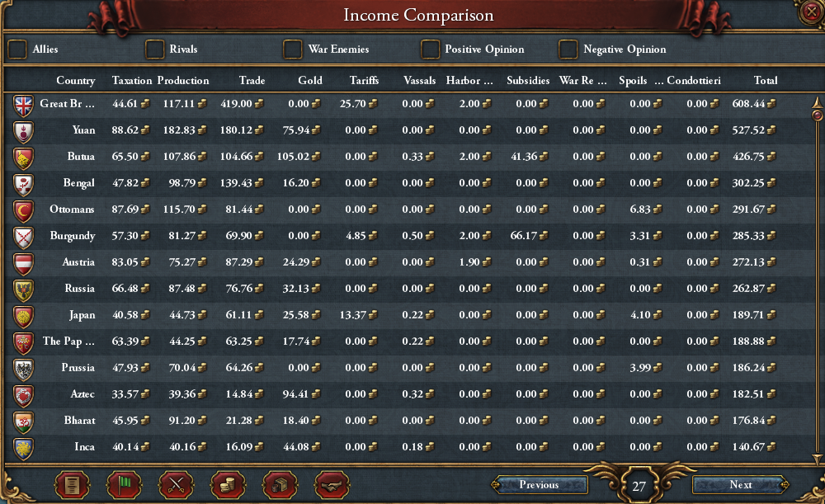Click the Great Britain flag shield
Screen dimensions: 825x504
coord(24,106)
